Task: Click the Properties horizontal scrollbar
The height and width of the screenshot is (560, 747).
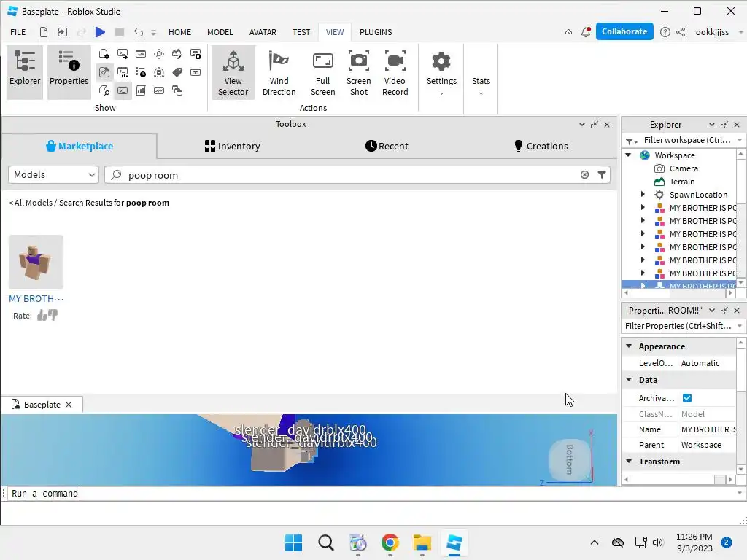Action: [678, 480]
